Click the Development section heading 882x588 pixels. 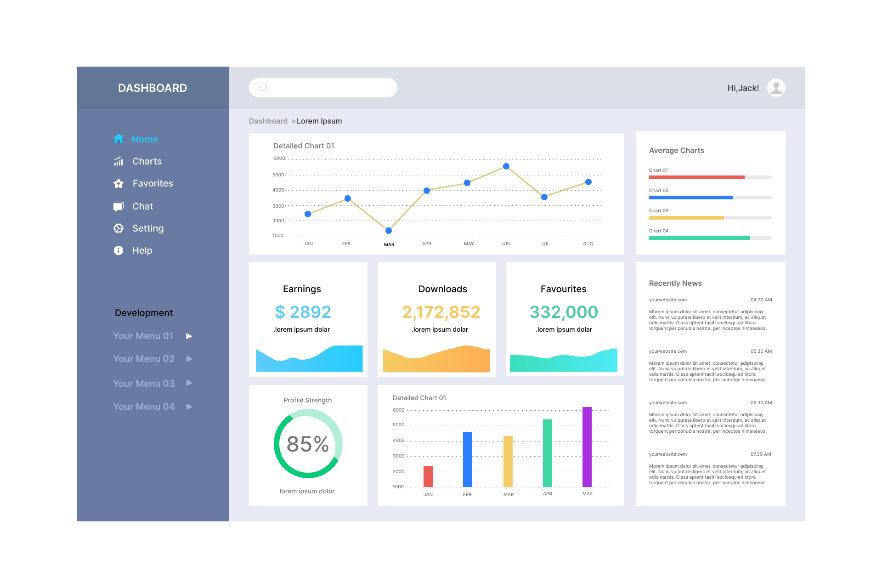(x=144, y=312)
